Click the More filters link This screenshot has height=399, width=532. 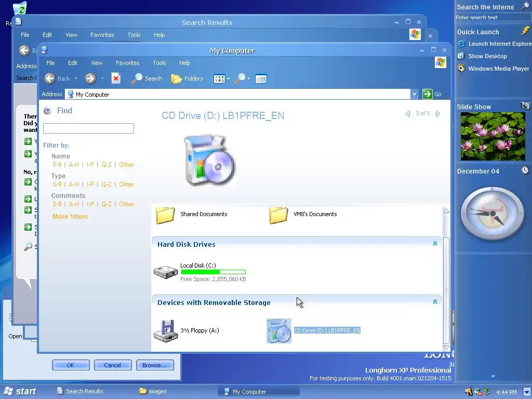tap(70, 217)
